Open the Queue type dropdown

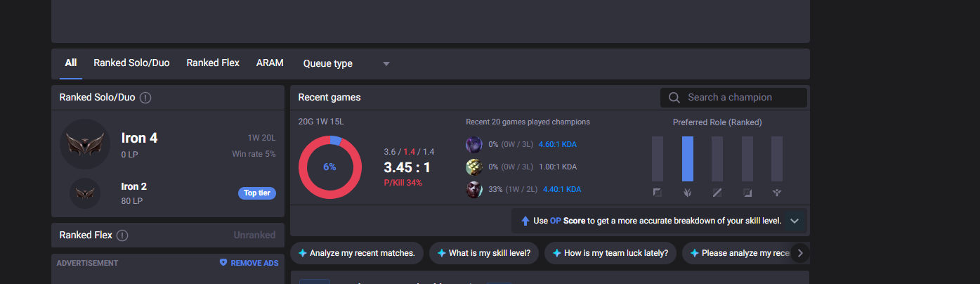[346, 63]
